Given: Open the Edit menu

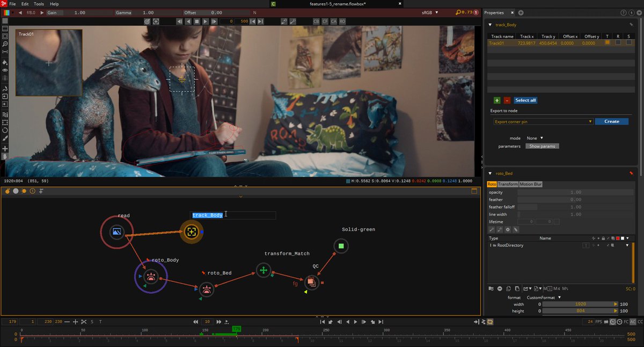Looking at the screenshot, I should click(25, 4).
